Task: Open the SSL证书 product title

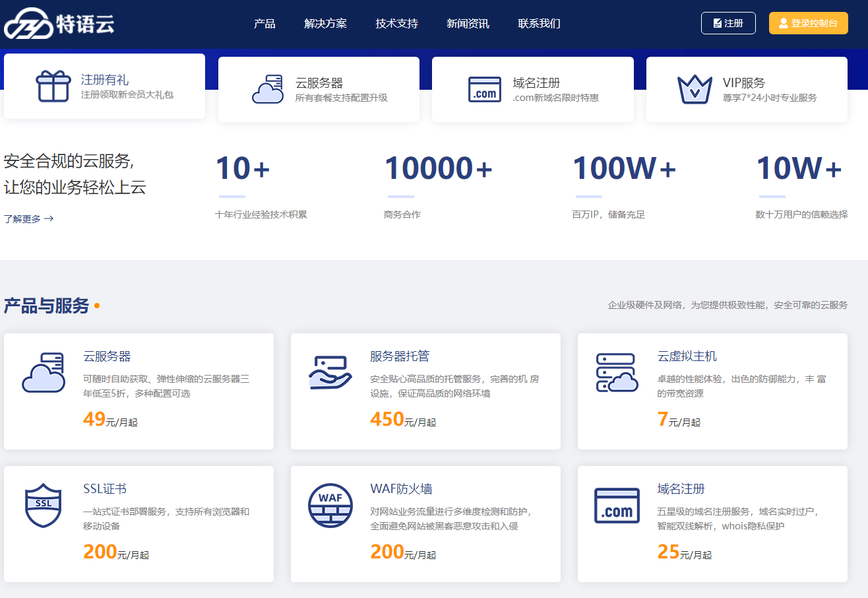Action: pos(105,489)
